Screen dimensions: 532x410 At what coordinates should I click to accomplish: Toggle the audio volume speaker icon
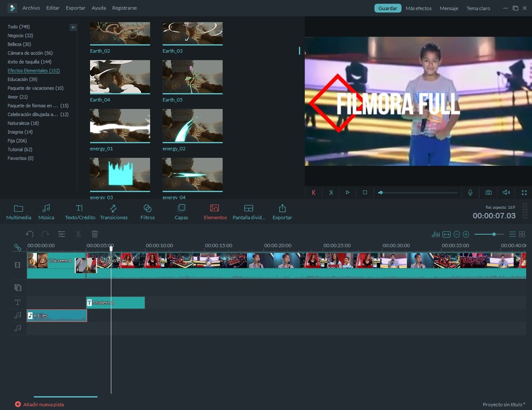(506, 193)
